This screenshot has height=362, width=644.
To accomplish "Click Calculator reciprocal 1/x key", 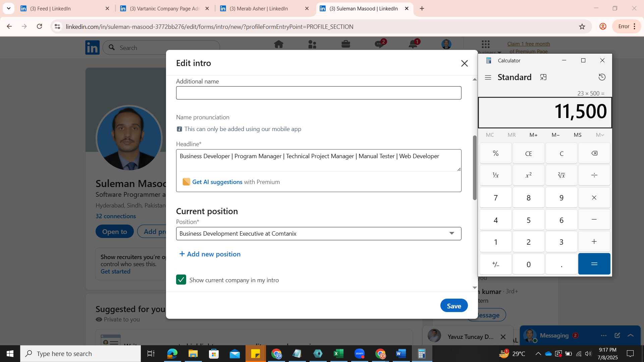I will pos(495,175).
